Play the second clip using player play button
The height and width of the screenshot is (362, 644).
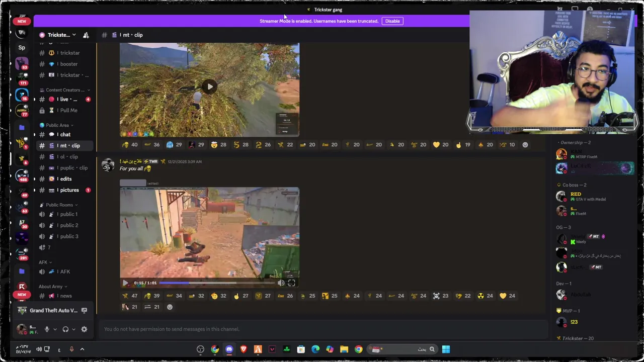coord(125,283)
